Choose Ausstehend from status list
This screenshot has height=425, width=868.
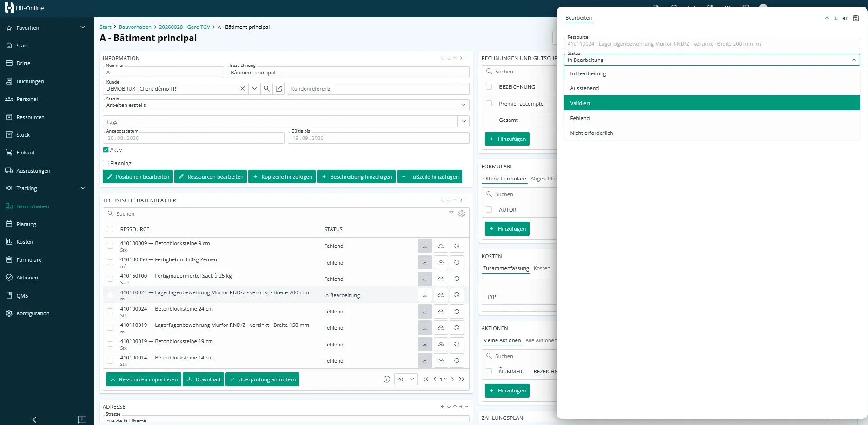pyautogui.click(x=711, y=88)
